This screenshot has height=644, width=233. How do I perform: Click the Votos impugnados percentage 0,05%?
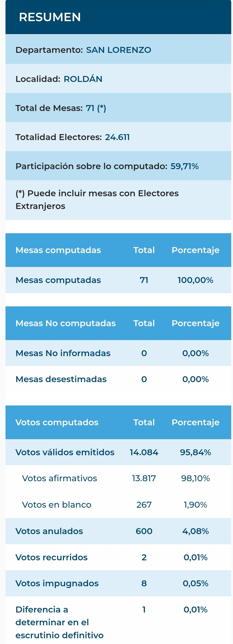(x=195, y=583)
